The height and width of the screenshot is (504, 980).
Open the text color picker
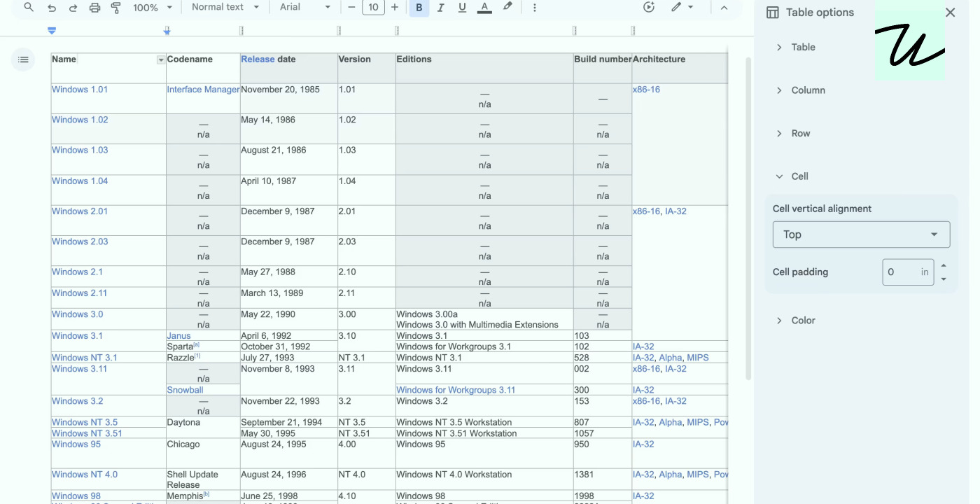click(484, 7)
